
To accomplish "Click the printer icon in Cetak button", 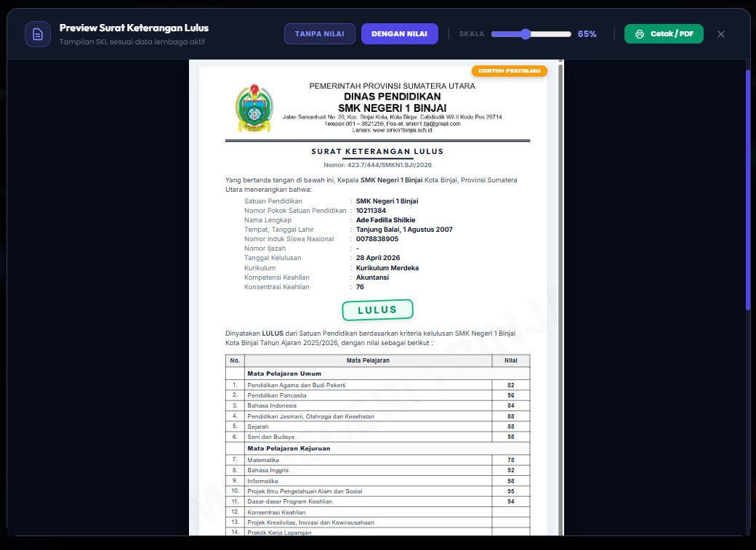I will [639, 34].
